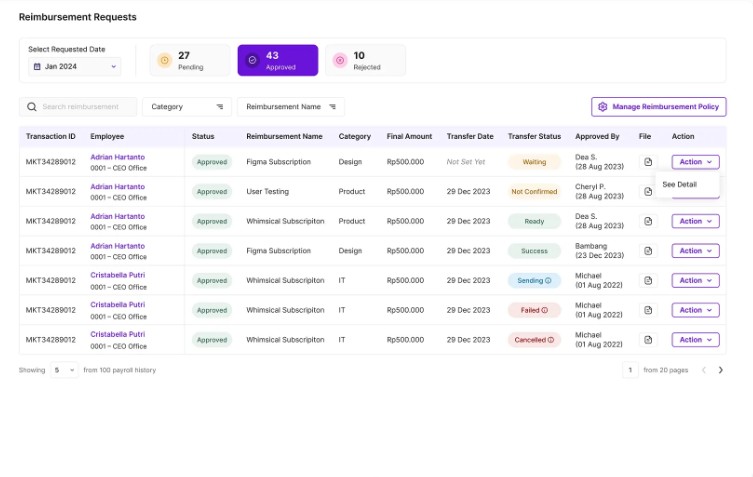
Task: Click the info icon on the Cancelled badge
Action: click(x=551, y=340)
